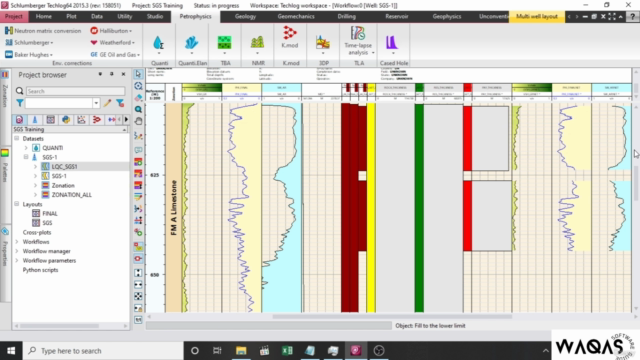The image size is (640, 360).
Task: Open the Project browser filter combo box
Action: tap(62, 103)
